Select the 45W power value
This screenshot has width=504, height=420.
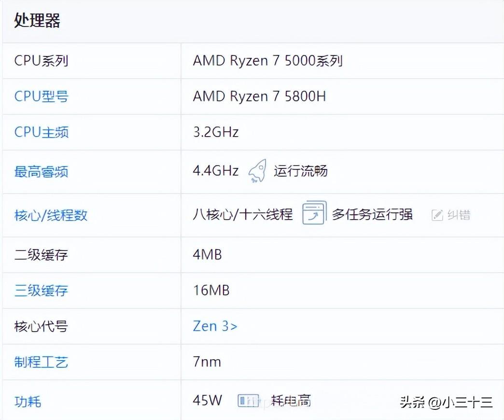coord(207,400)
